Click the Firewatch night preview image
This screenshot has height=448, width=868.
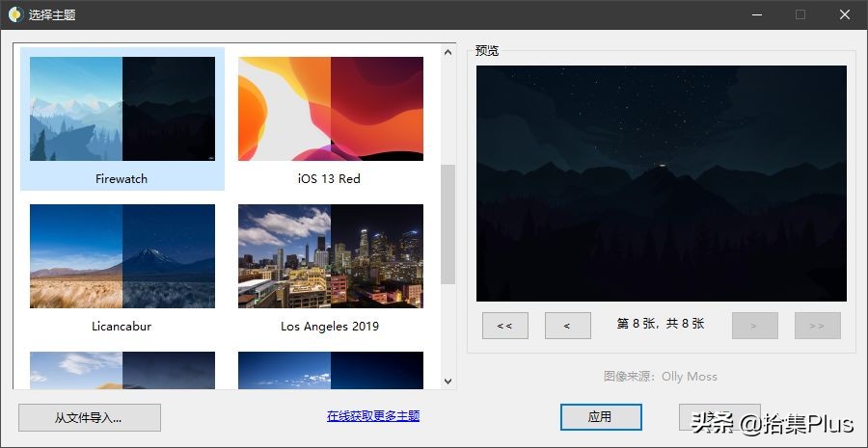pos(661,184)
